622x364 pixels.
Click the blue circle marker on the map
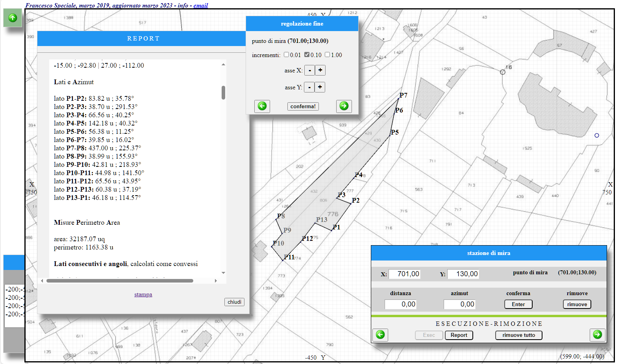pyautogui.click(x=596, y=135)
